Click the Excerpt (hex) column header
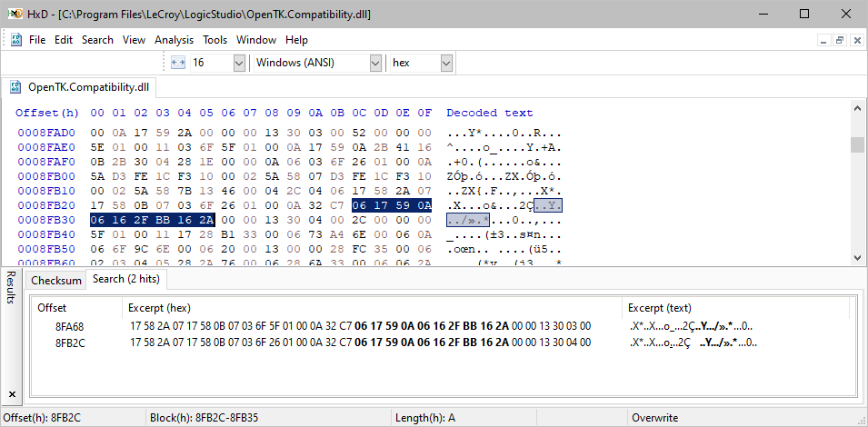The width and height of the screenshot is (868, 427). (x=373, y=308)
